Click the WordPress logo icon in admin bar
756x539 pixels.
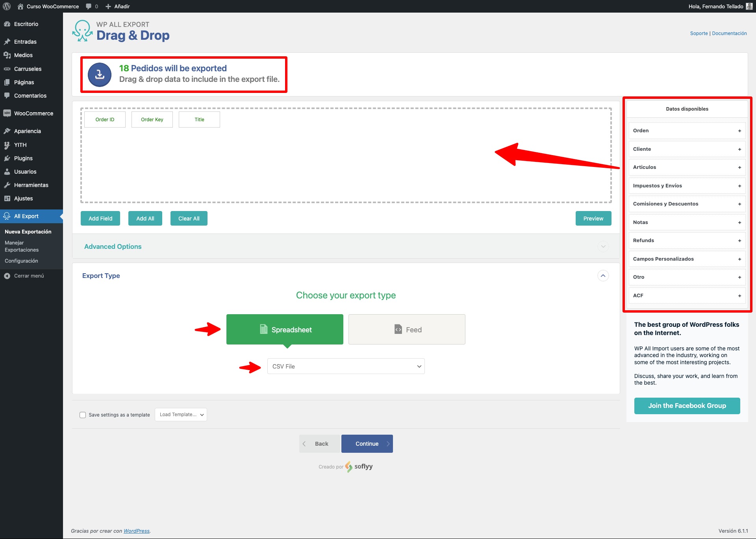pos(7,6)
